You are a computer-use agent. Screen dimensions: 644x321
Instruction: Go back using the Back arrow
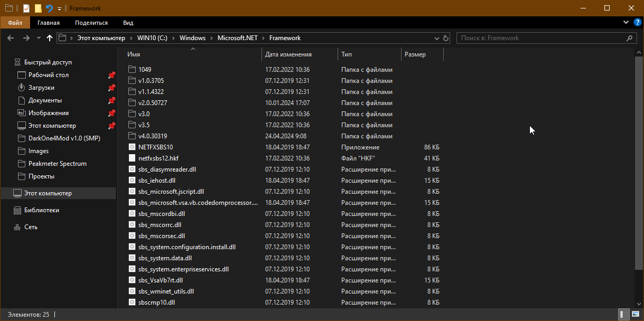11,38
